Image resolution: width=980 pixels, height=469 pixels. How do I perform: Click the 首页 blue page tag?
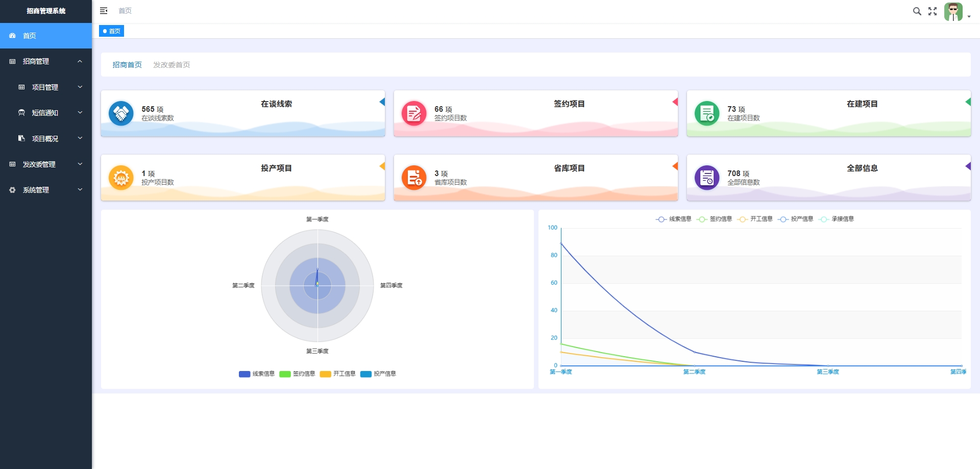click(111, 31)
